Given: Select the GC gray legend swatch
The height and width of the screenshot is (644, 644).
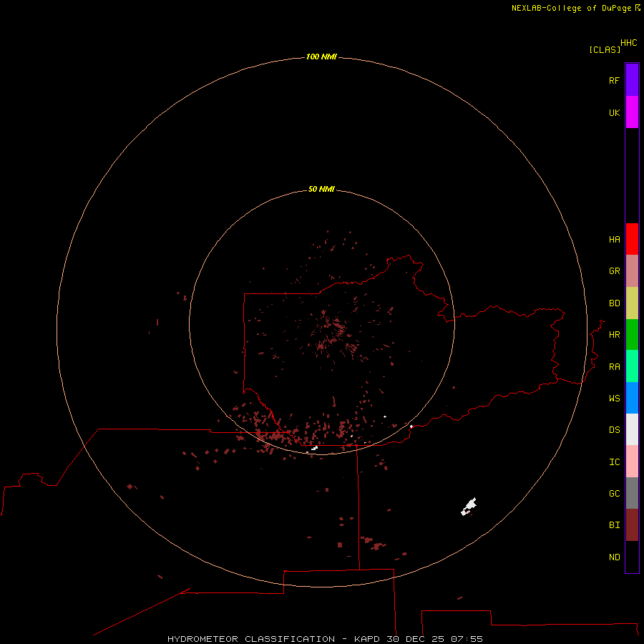Looking at the screenshot, I should coord(632,493).
